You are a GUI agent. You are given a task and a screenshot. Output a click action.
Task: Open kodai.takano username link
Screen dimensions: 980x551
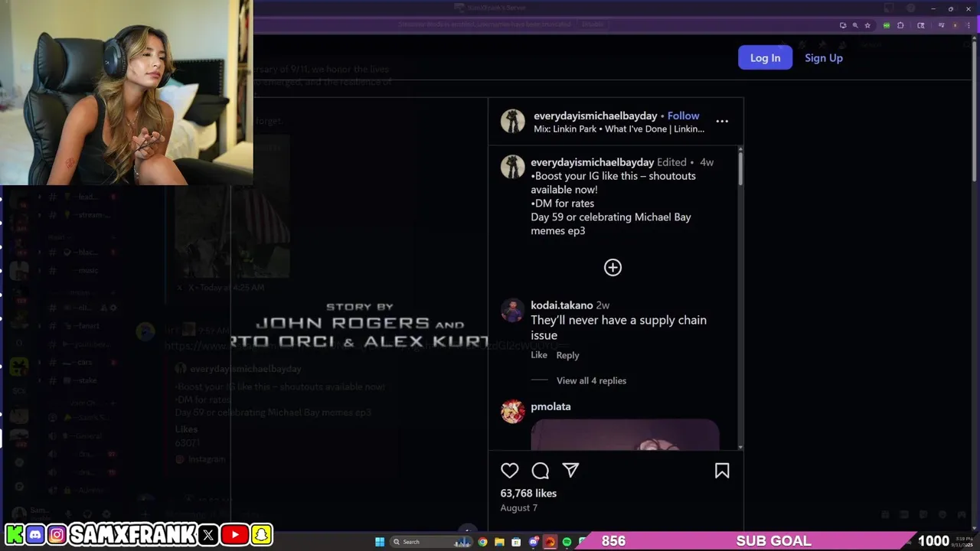(561, 305)
